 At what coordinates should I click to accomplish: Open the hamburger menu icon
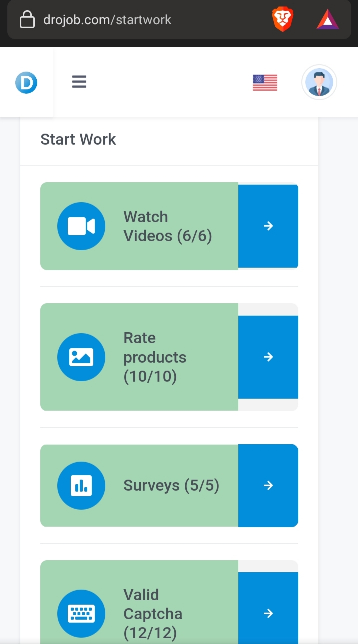click(79, 82)
